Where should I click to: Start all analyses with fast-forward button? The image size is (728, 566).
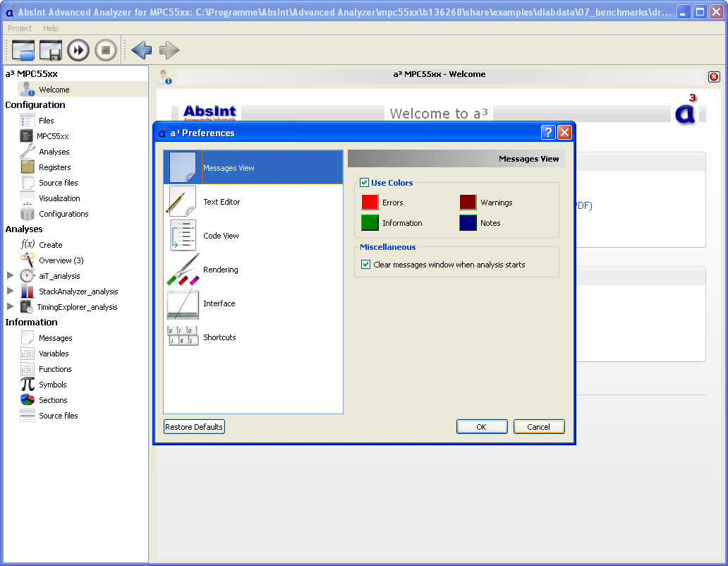(78, 50)
